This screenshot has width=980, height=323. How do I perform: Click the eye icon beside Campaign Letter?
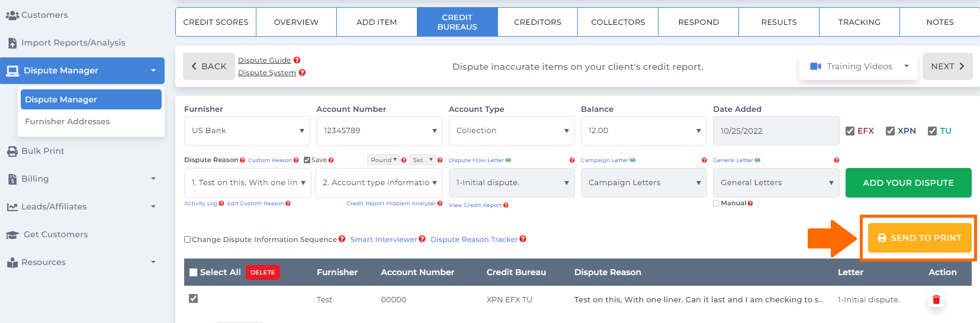click(633, 160)
